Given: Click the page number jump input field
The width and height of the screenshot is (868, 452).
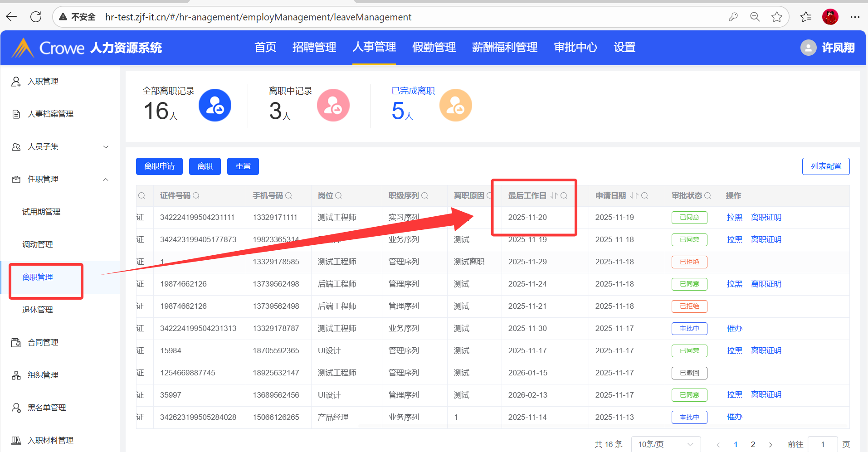Looking at the screenshot, I should (x=823, y=444).
